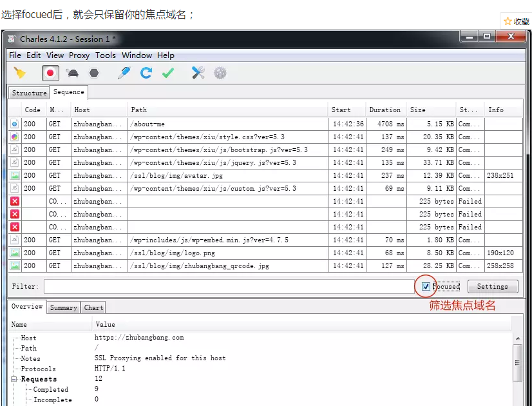This screenshot has height=406, width=532.
Task: Click the JS icon of custom.js row
Action: pos(15,188)
